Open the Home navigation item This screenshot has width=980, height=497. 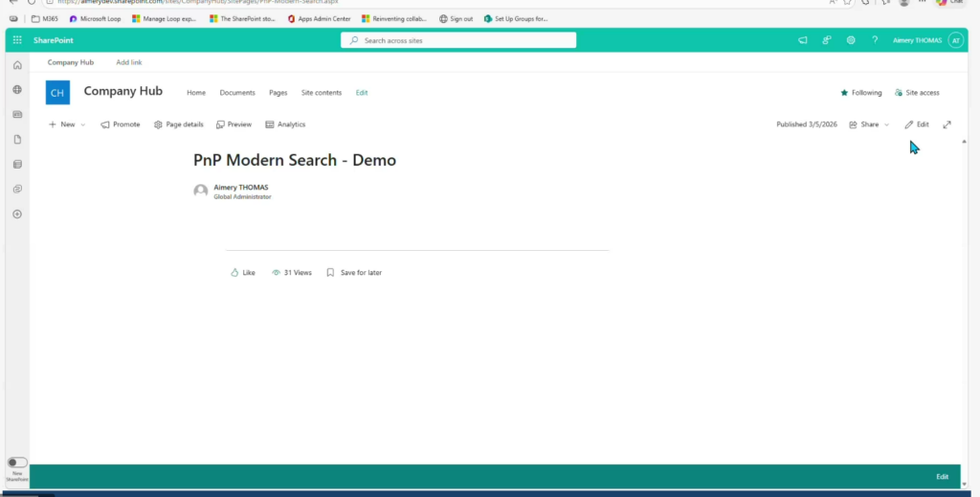[196, 93]
